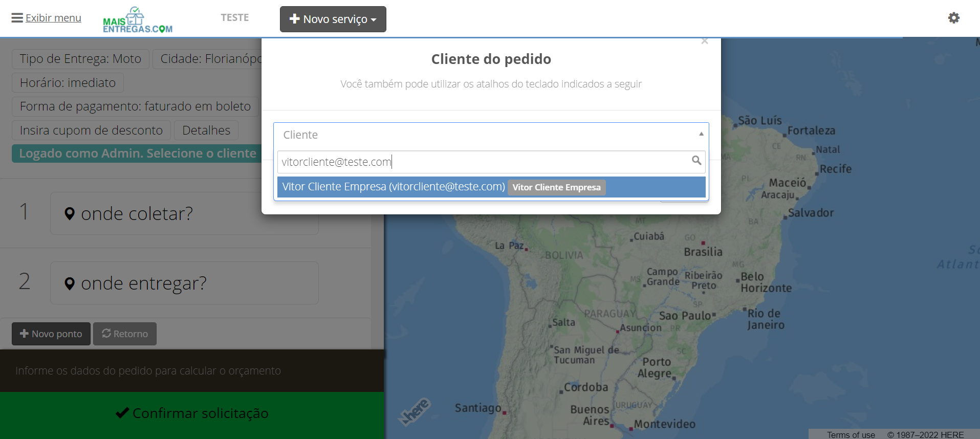Click Sao Paulo on the map
Image resolution: width=980 pixels, height=439 pixels.
pos(685,316)
